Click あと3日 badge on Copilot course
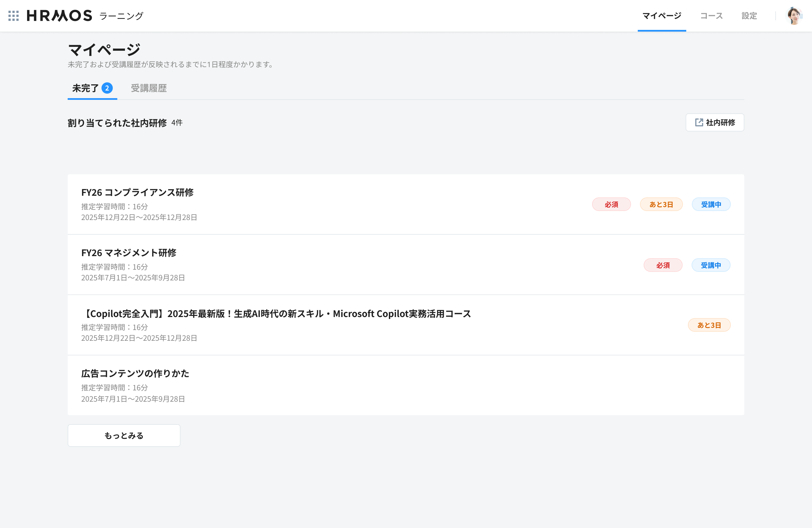 709,325
